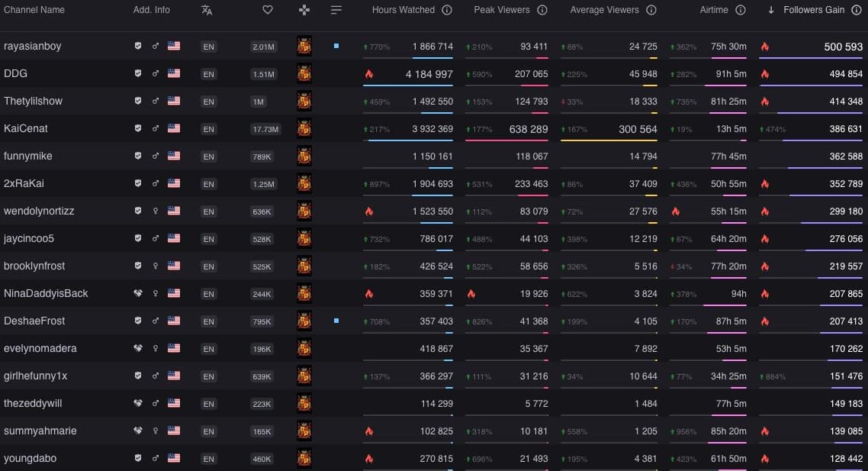Click the stacked-lines column header icon
The width and height of the screenshot is (868, 471).
click(x=336, y=10)
